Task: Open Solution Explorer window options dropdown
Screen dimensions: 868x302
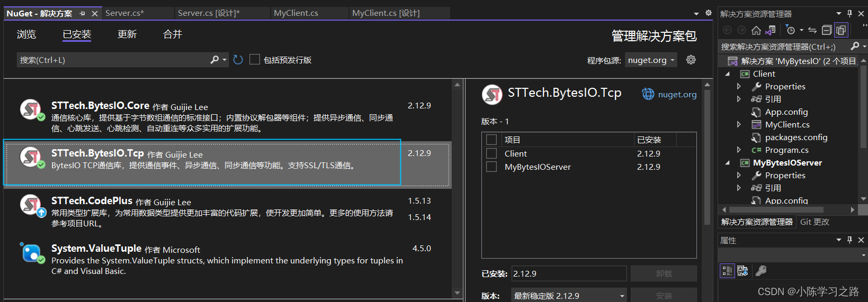Action: (839, 13)
